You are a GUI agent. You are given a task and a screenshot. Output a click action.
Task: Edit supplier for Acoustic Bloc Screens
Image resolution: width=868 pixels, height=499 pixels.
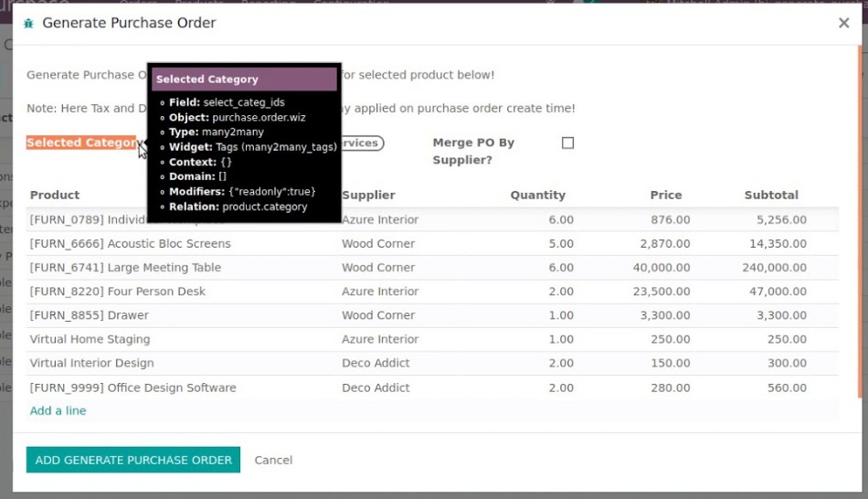point(378,244)
